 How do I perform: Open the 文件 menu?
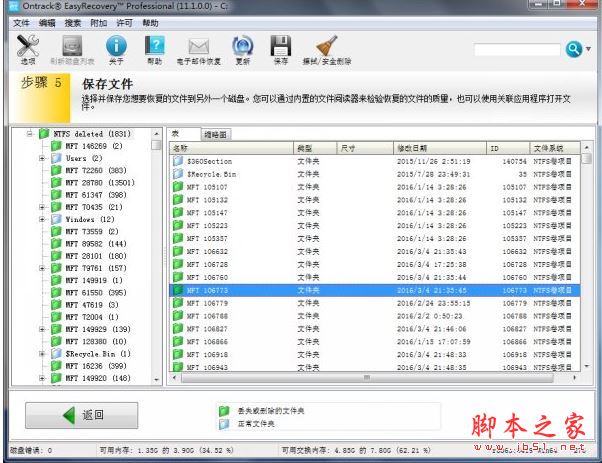point(21,23)
